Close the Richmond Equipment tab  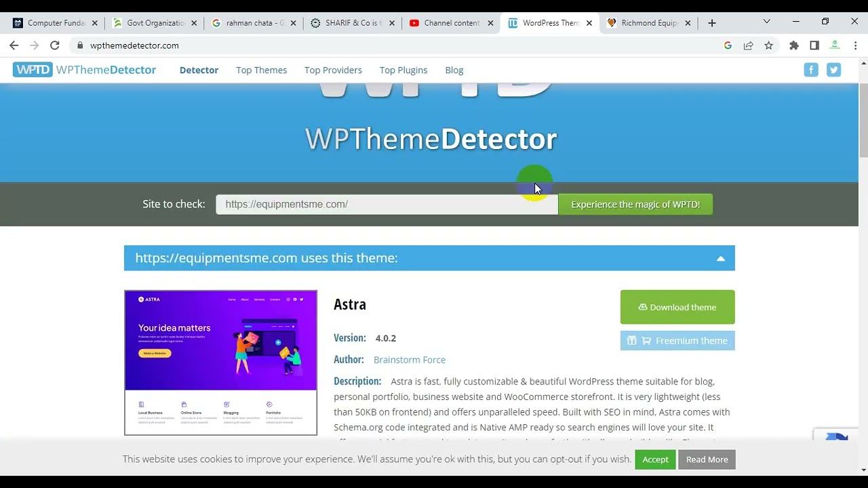688,23
